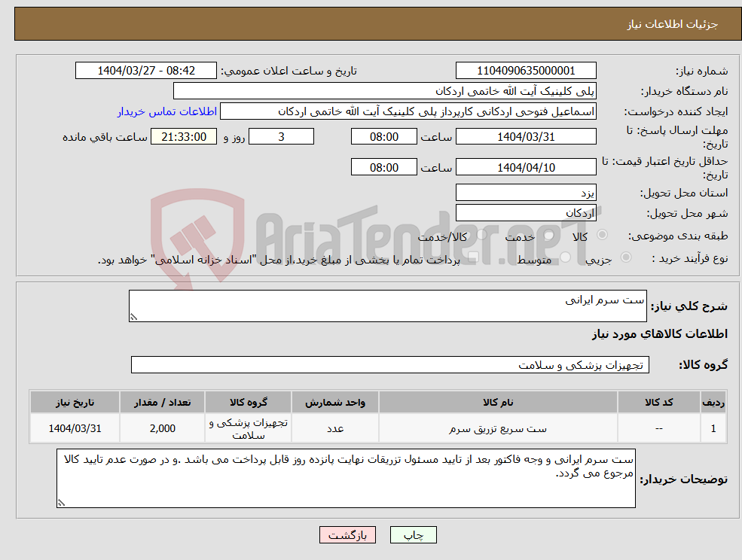Click the need number field 1104090635000001

526,71
